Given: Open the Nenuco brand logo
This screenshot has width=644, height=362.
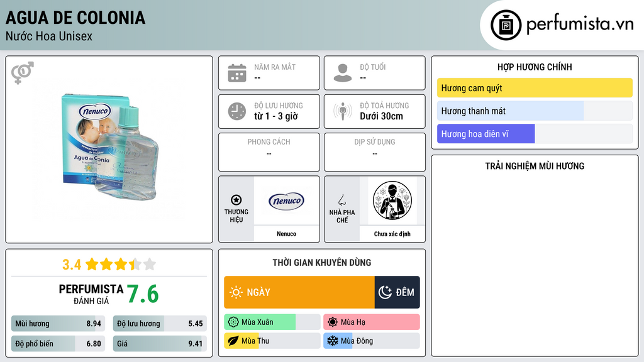Looking at the screenshot, I should pyautogui.click(x=286, y=201).
